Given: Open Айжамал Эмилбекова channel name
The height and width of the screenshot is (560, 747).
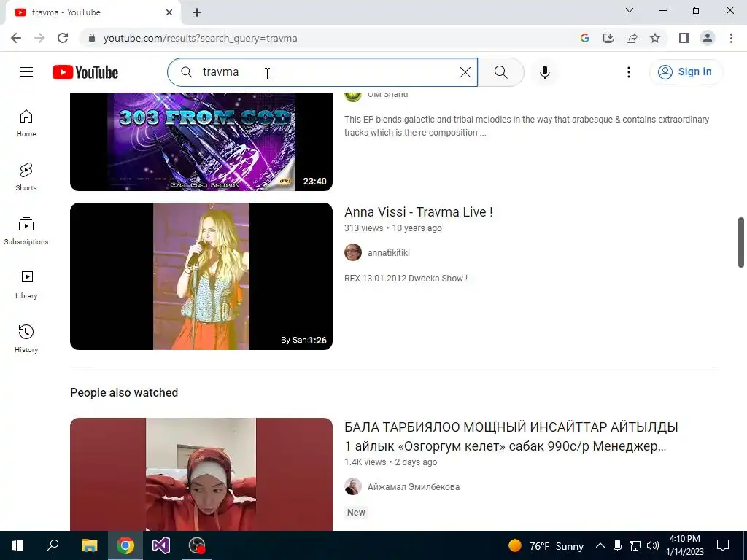Looking at the screenshot, I should (x=414, y=486).
